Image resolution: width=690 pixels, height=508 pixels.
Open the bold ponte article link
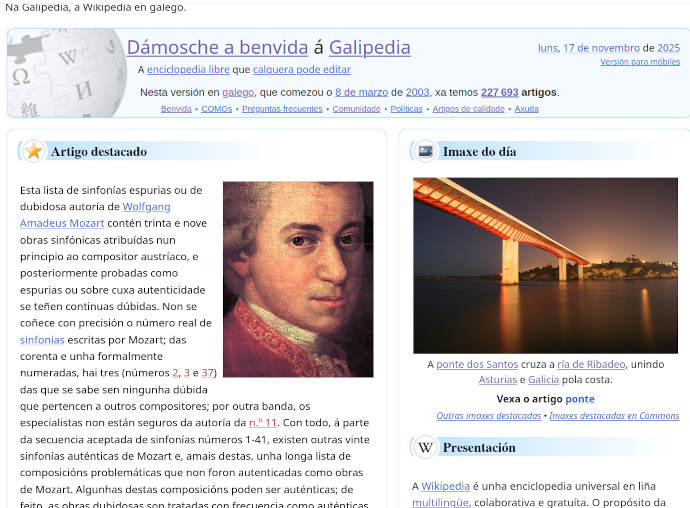click(x=579, y=399)
